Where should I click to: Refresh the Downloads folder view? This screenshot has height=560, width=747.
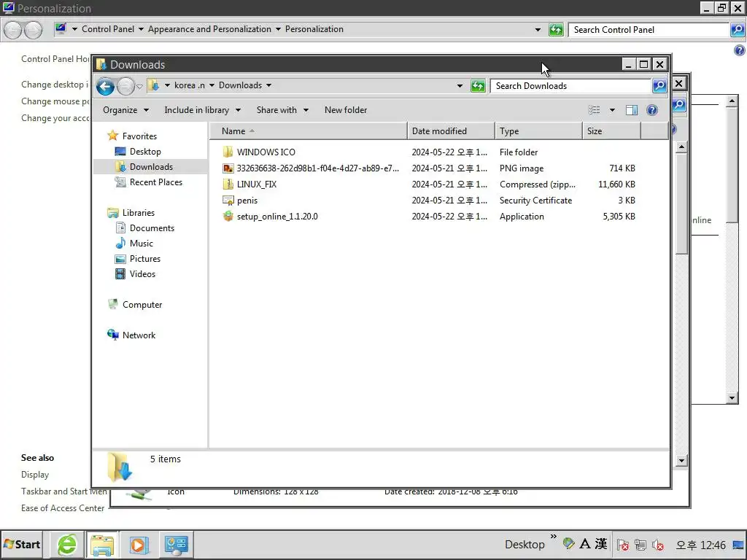point(477,86)
